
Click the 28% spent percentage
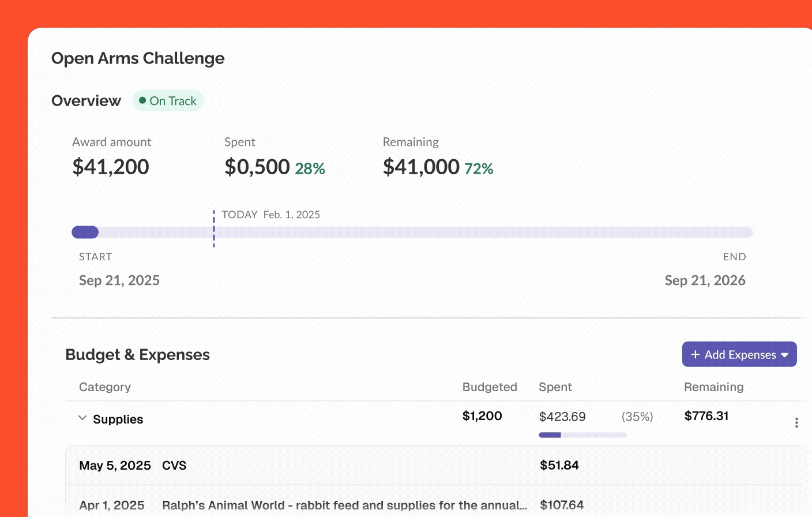[x=310, y=168]
